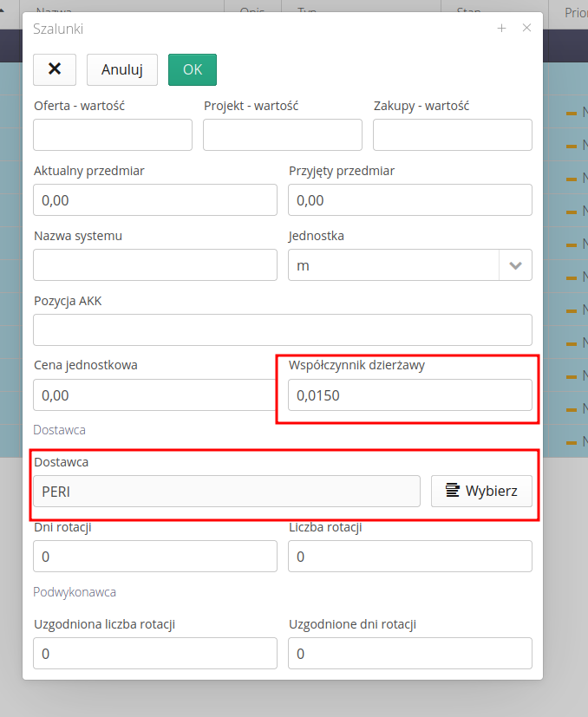Click Anuluj to cancel changes
This screenshot has height=717, width=588.
point(121,69)
